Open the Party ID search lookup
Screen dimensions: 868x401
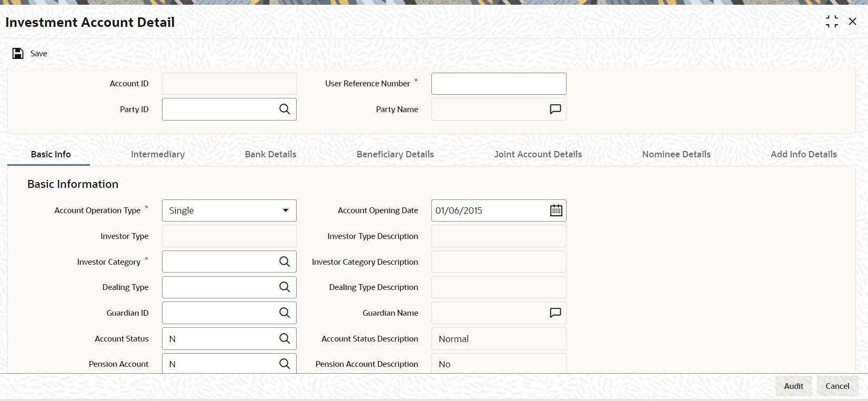[285, 109]
